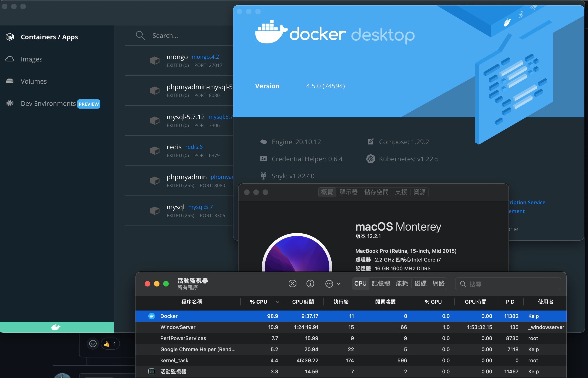This screenshot has width=588, height=378.
Task: Open the Dev Environments preview panel
Action: pyautogui.click(x=48, y=103)
